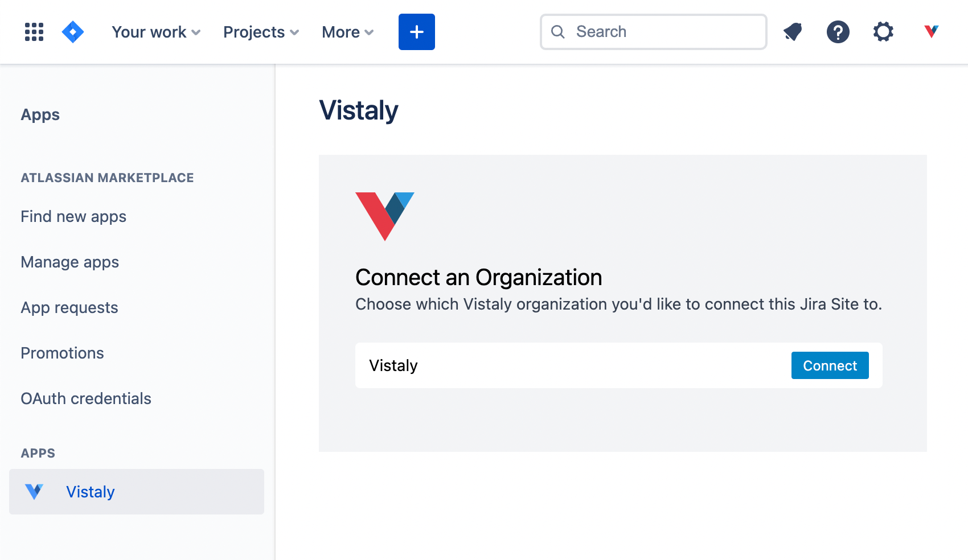Click the Connect an Organization heading

[x=479, y=278]
